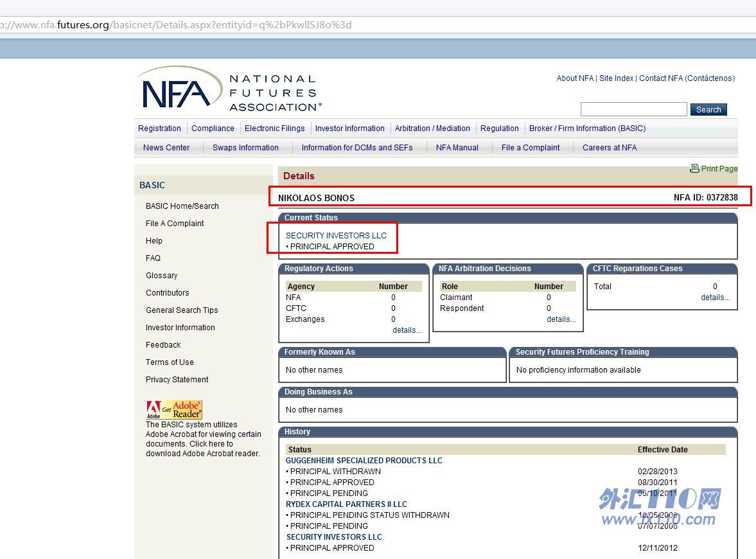The image size is (756, 559).
Task: Open the Electronic Filings menu
Action: [x=274, y=129]
